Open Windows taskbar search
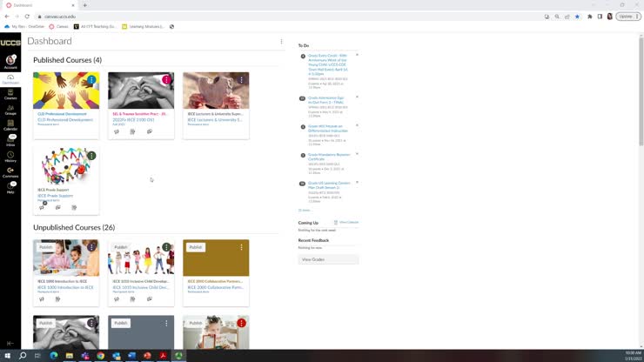Viewport: 644px width, 362px height. [x=23, y=356]
